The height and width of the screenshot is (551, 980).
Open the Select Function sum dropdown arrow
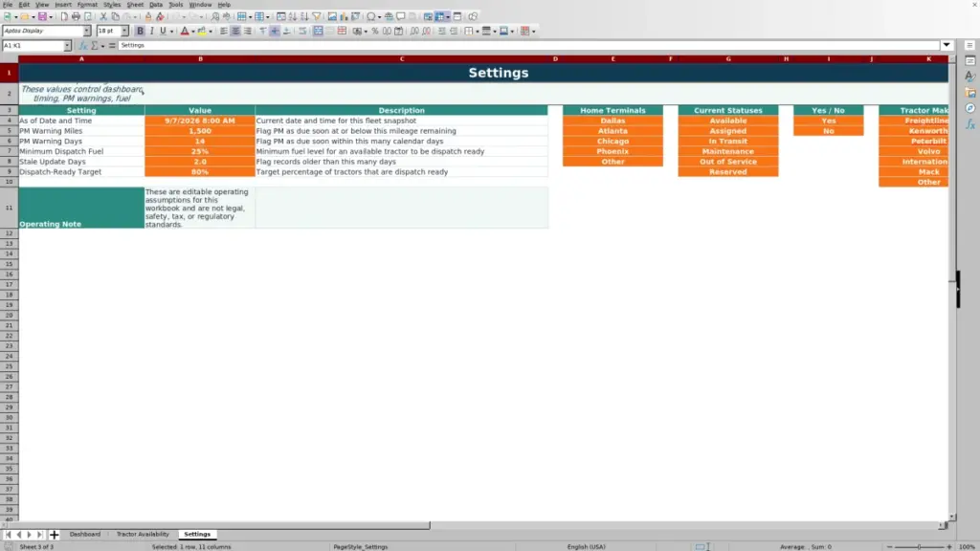pos(102,46)
